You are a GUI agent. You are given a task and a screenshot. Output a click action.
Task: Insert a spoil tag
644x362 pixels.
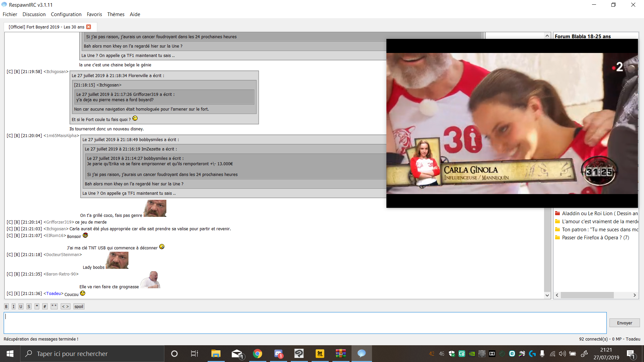coord(79,306)
